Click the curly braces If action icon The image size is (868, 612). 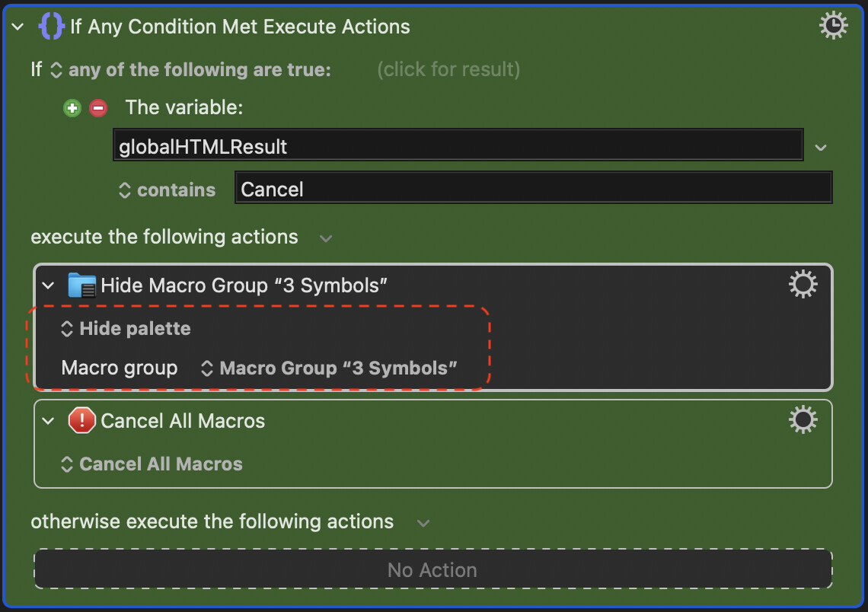point(51,26)
